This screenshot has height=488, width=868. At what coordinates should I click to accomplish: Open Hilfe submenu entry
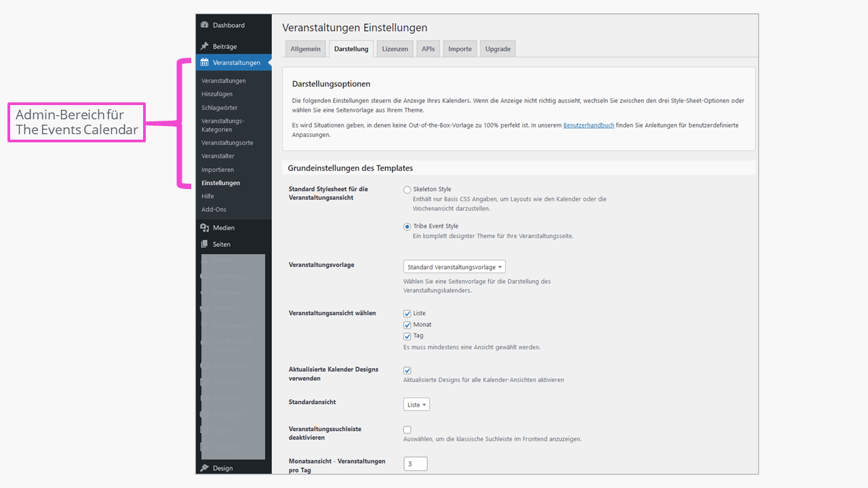click(x=208, y=196)
